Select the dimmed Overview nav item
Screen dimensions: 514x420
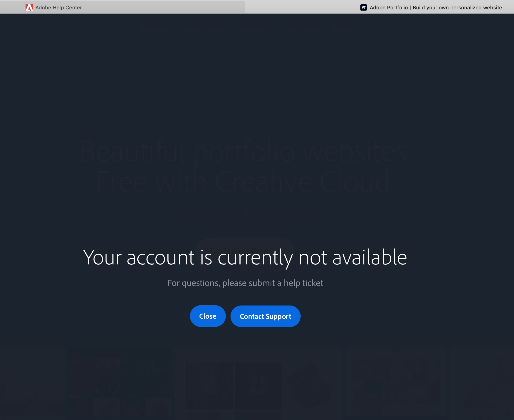coord(155,31)
